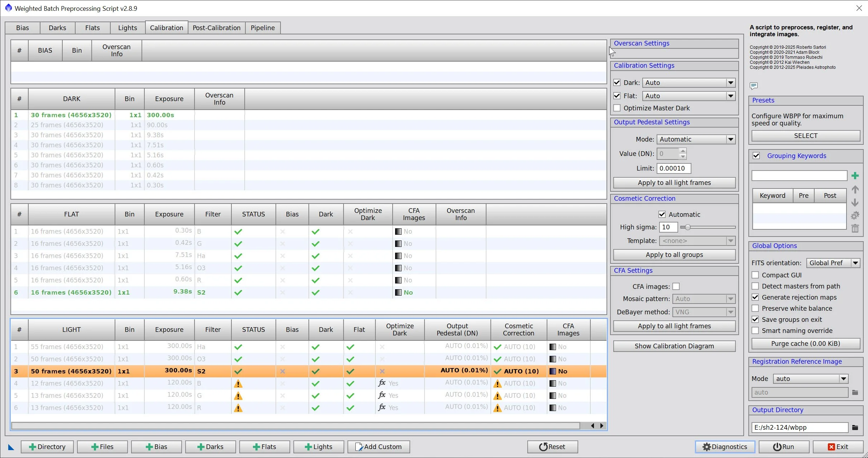Open the Pipeline tab

[x=263, y=28]
